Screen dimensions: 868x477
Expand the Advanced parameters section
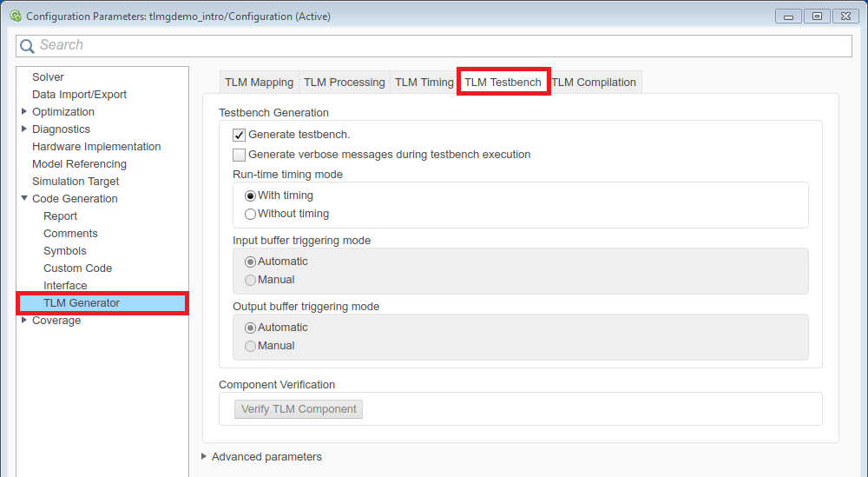(204, 456)
